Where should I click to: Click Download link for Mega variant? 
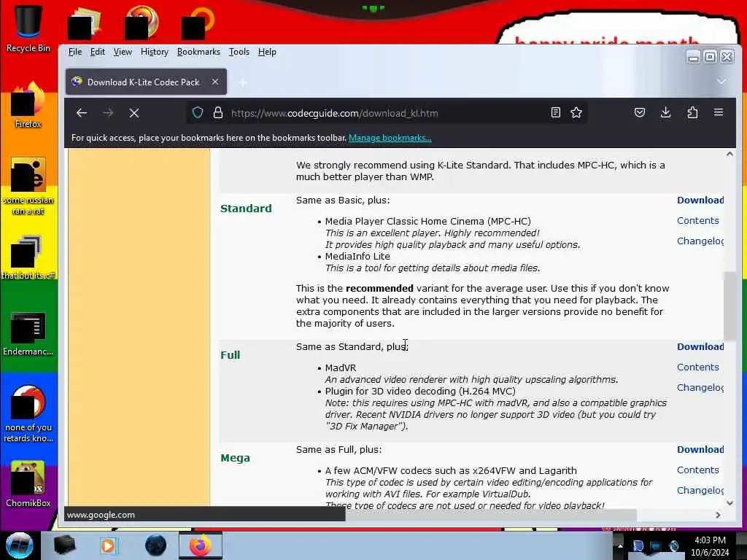point(700,449)
